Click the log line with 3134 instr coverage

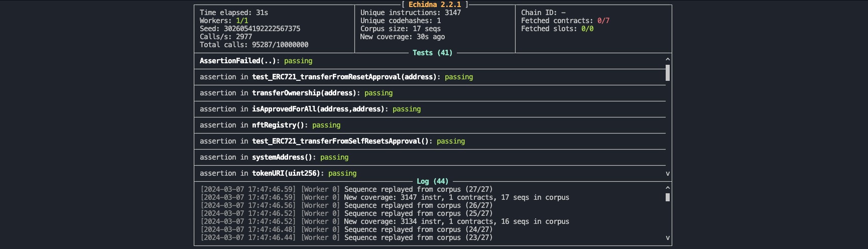pyautogui.click(x=385, y=221)
